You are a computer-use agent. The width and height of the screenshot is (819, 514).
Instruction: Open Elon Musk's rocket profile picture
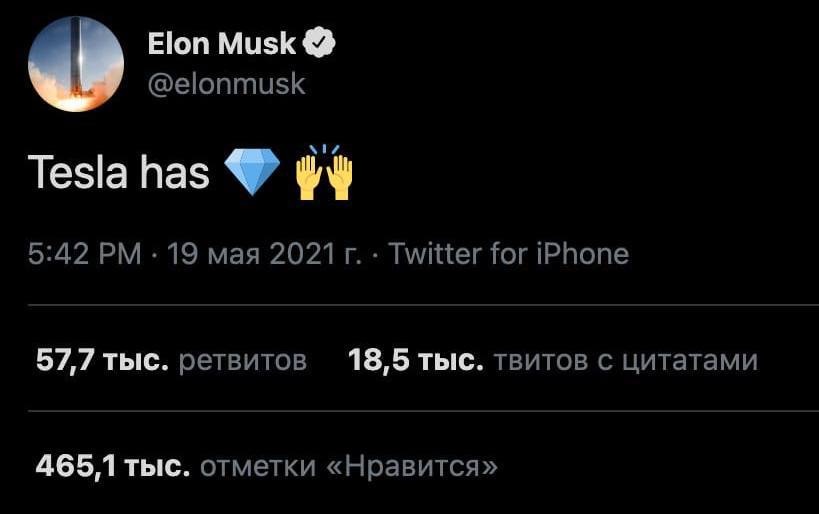coord(74,64)
